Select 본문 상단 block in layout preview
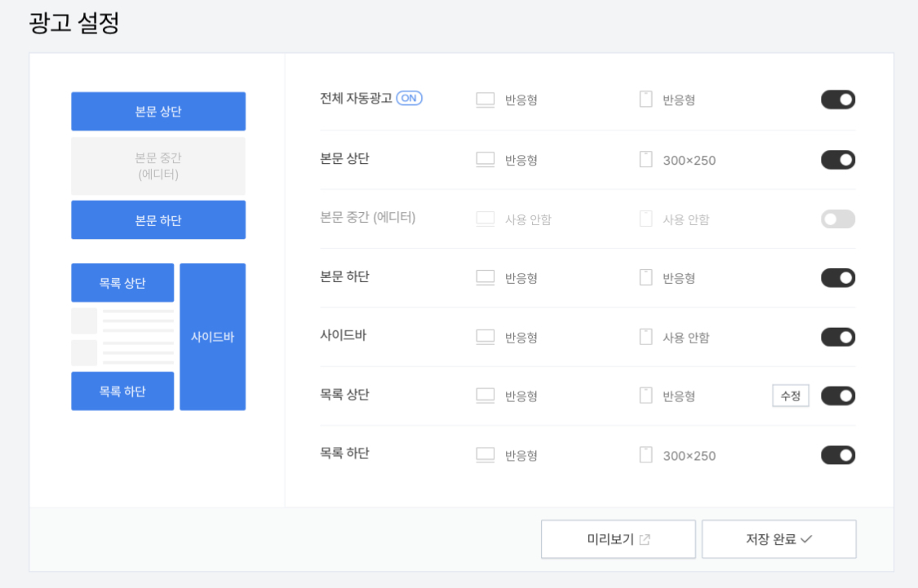 pos(158,111)
